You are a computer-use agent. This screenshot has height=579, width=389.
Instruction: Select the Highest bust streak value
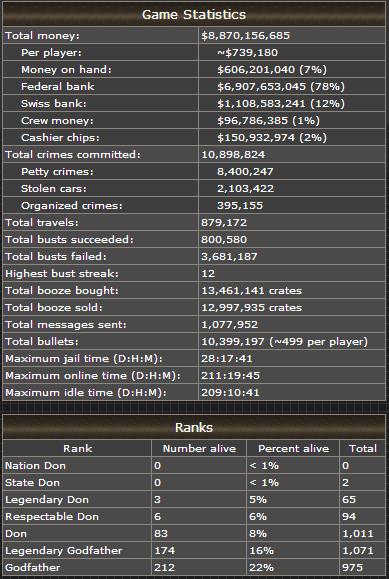208,274
